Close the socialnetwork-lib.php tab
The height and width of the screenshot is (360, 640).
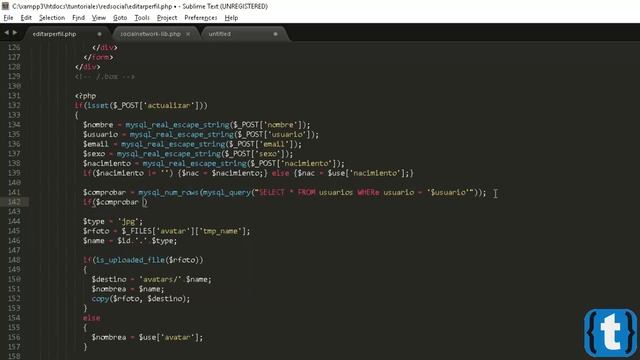point(188,34)
